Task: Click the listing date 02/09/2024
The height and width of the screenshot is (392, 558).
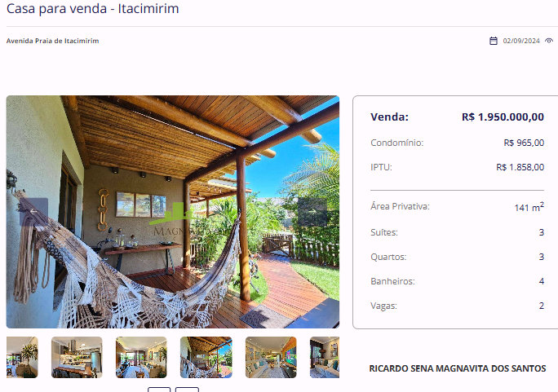Action: click(x=521, y=41)
